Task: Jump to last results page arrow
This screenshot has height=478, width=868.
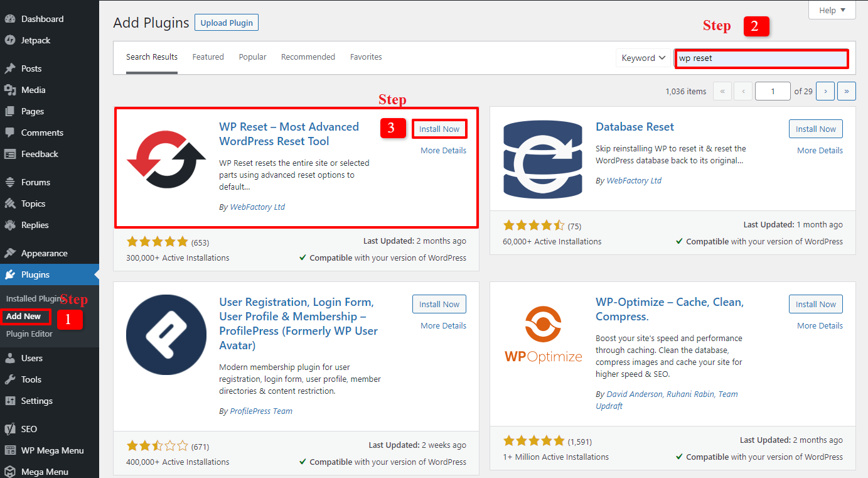Action: [847, 91]
